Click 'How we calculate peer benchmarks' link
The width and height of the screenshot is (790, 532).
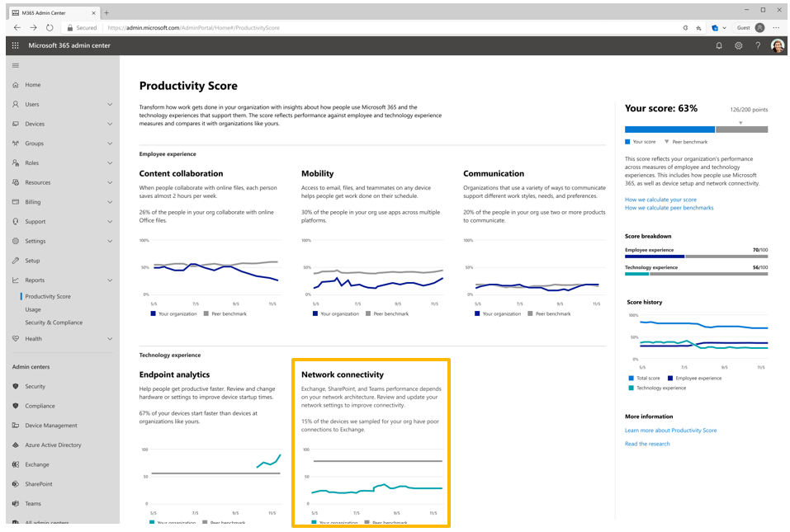coord(669,208)
